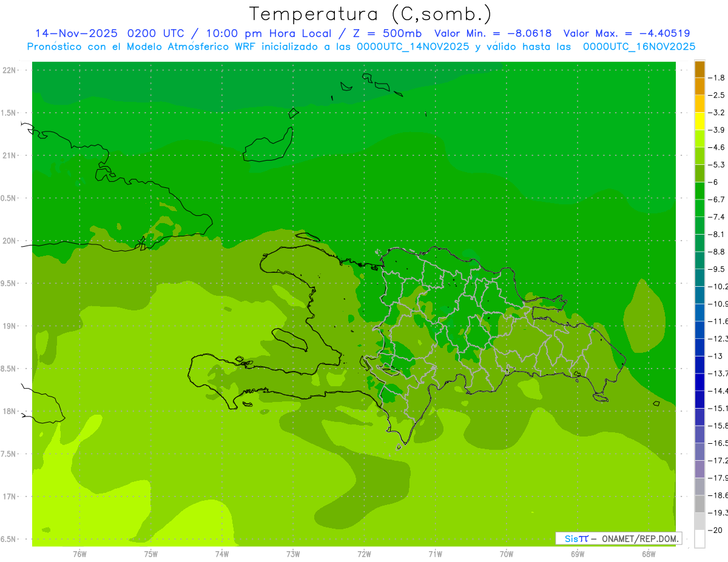
Task: Click the 69W longitude axis label
Action: [577, 554]
